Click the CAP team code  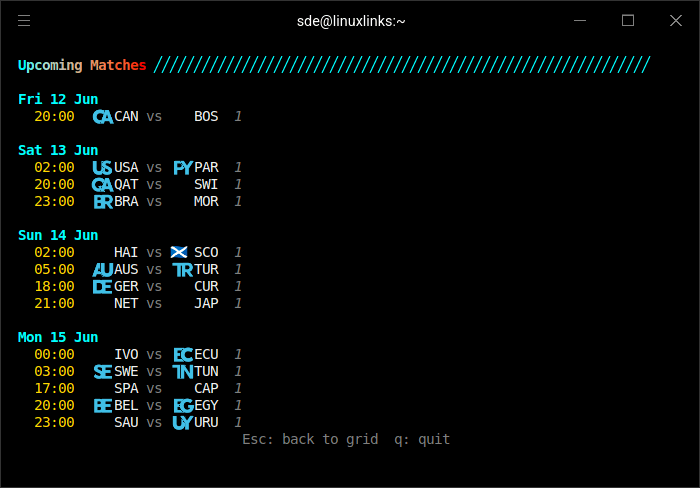coord(206,388)
